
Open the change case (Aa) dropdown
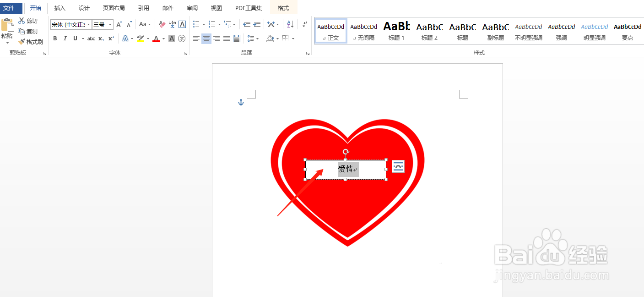pyautogui.click(x=145, y=24)
